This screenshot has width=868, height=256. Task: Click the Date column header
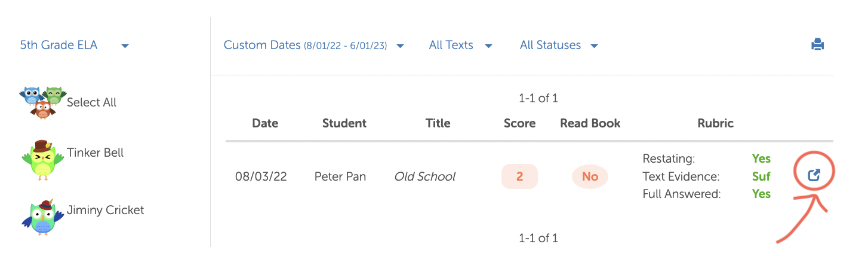click(x=265, y=123)
